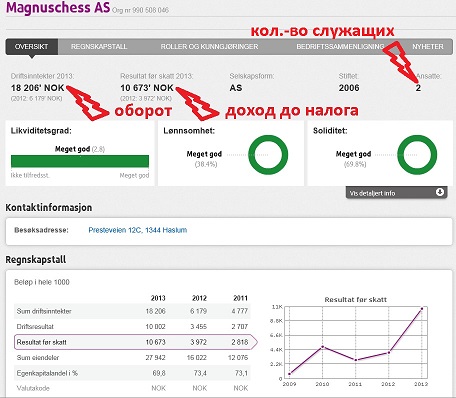This screenshot has height=398, width=456.
Task: Switch to the Regnskapstall tab
Action: point(99,47)
